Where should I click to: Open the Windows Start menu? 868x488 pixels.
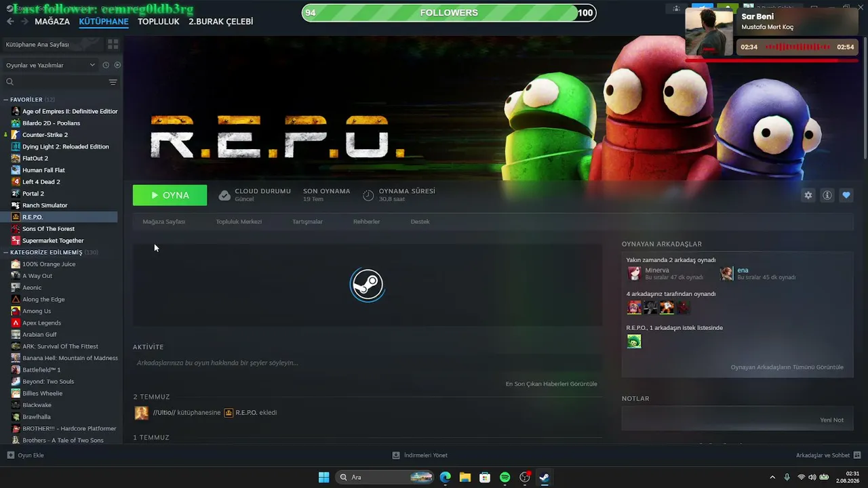(x=323, y=477)
